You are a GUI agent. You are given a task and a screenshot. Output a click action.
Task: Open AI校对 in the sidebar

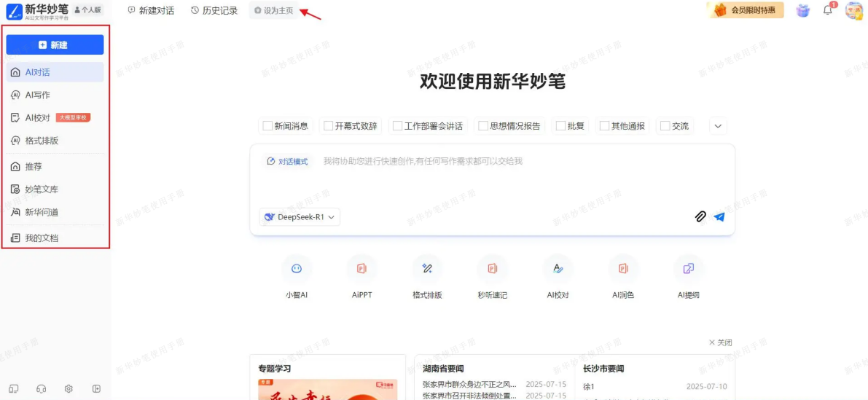pyautogui.click(x=55, y=118)
